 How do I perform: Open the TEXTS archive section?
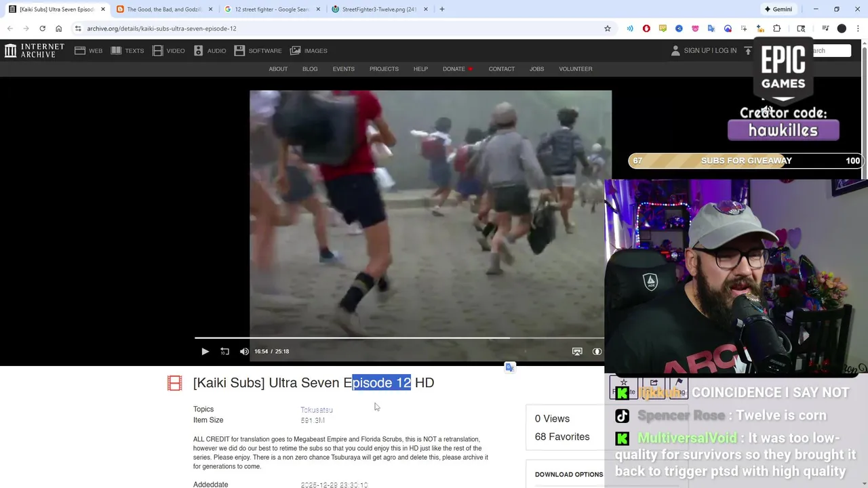pyautogui.click(x=127, y=51)
